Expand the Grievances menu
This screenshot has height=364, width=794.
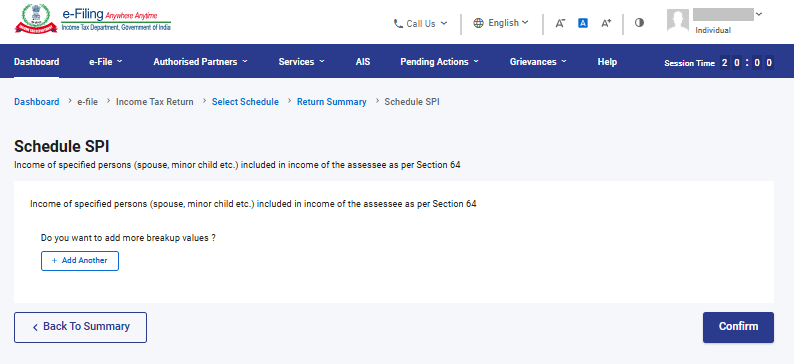tap(538, 62)
